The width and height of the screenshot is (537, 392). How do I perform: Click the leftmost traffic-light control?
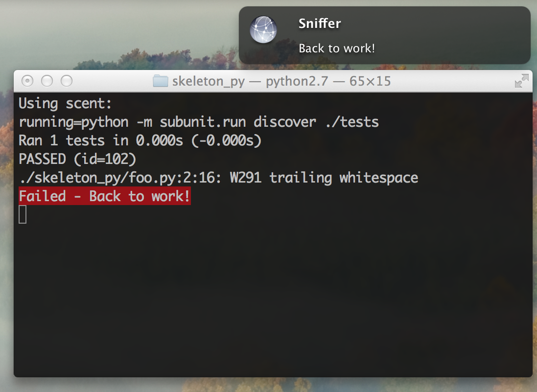(x=27, y=81)
